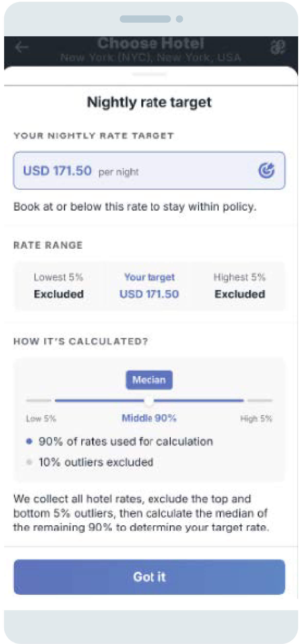The width and height of the screenshot is (302, 644).
Task: Click the Middle 90% label
Action: [149, 418]
